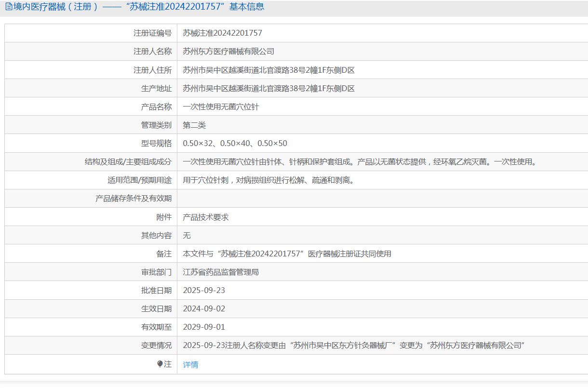Select registration number 苏械注准20242201757 value

tap(223, 33)
